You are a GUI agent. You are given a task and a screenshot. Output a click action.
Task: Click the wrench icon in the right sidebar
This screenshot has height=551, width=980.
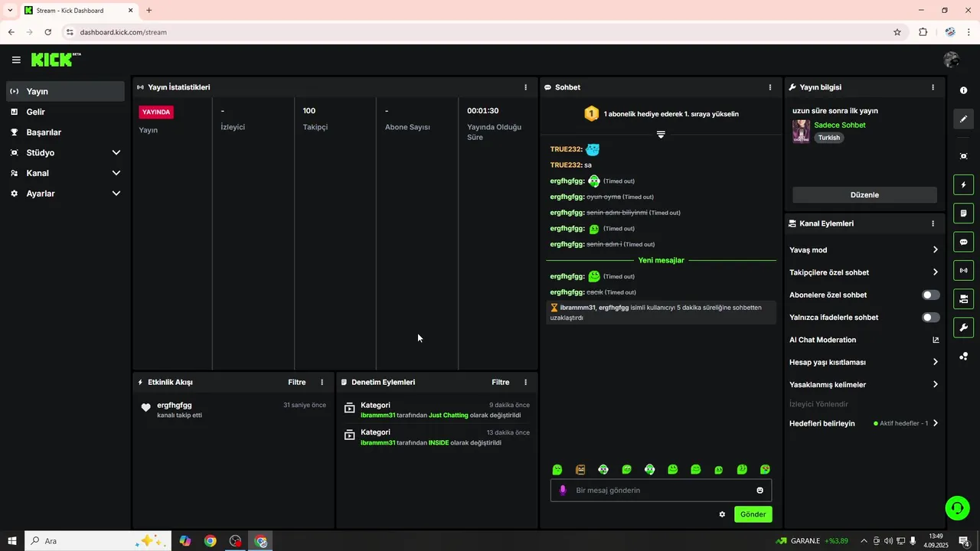(x=963, y=328)
